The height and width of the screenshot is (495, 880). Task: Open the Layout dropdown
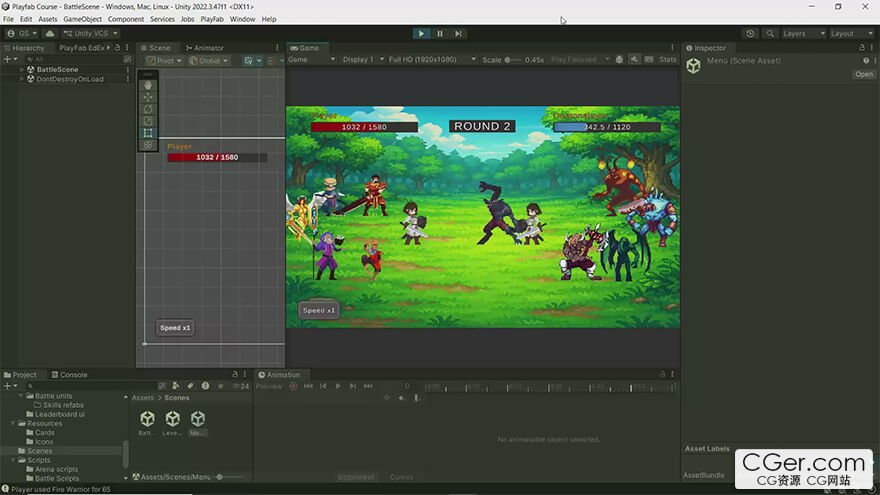[x=851, y=34]
